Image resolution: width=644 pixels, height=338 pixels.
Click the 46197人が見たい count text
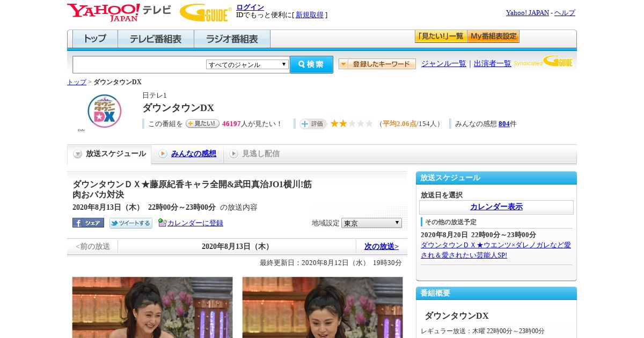click(252, 124)
